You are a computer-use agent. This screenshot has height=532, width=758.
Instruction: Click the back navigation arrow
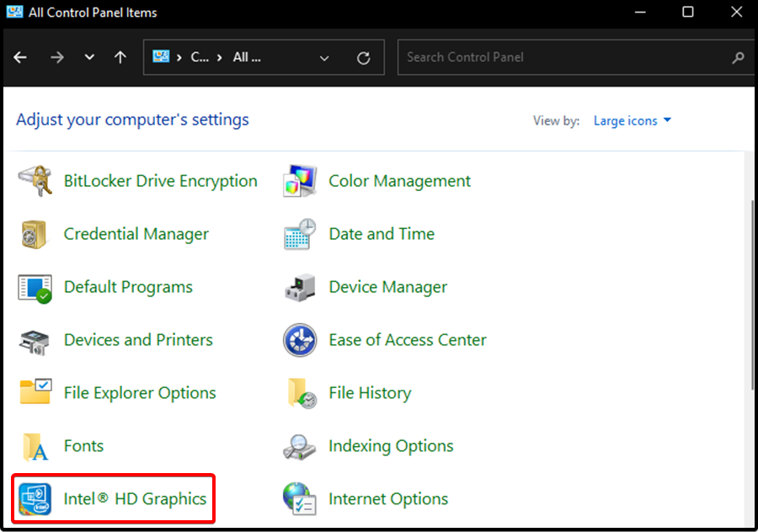point(20,57)
